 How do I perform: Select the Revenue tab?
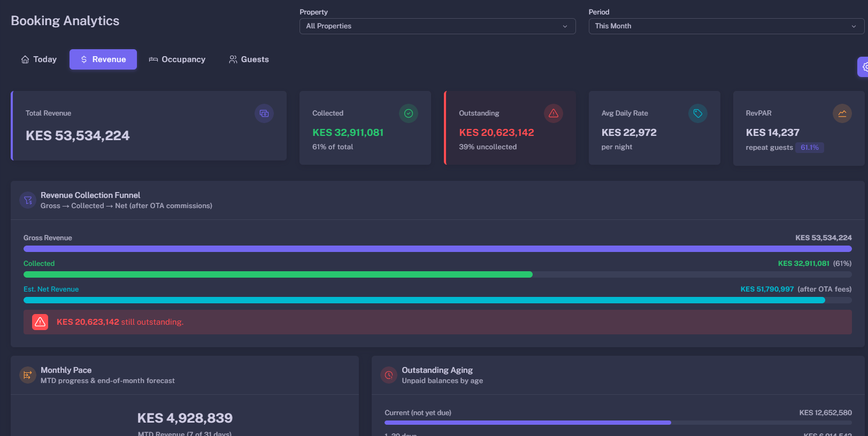[103, 59]
